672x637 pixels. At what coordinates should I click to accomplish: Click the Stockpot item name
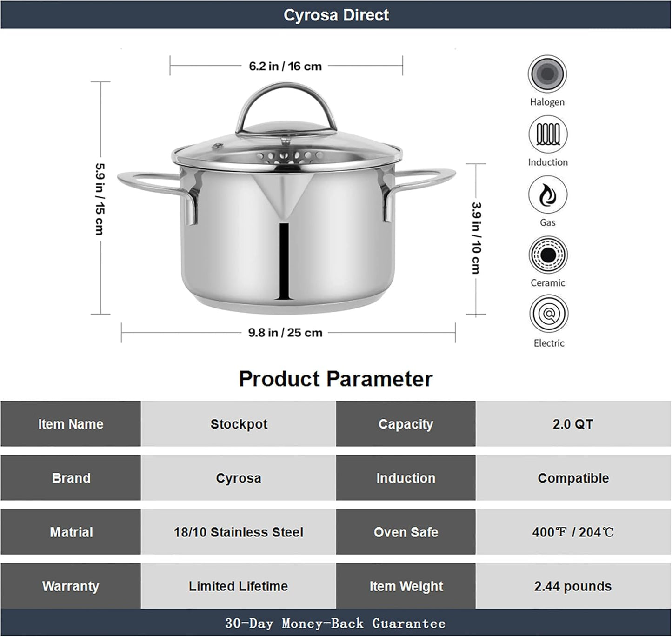tap(239, 424)
